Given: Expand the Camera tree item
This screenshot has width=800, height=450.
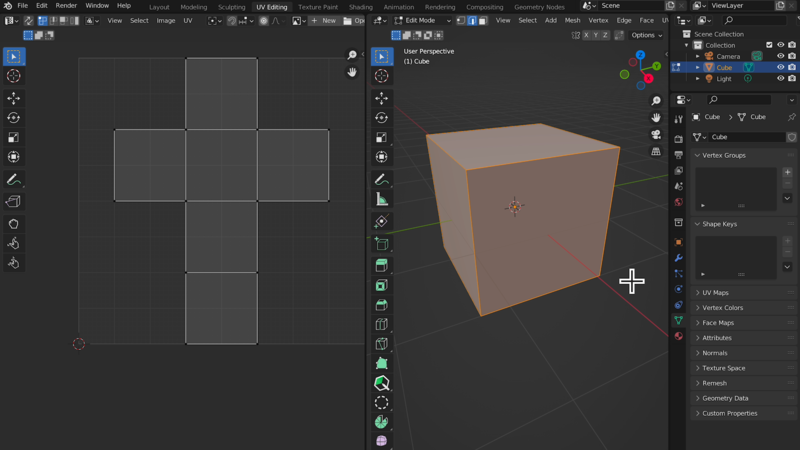Looking at the screenshot, I should (698, 56).
